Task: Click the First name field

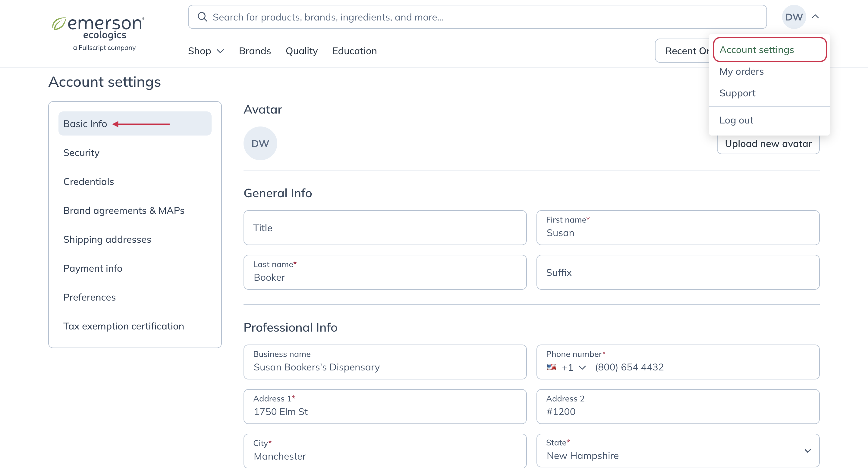Action: click(x=678, y=228)
